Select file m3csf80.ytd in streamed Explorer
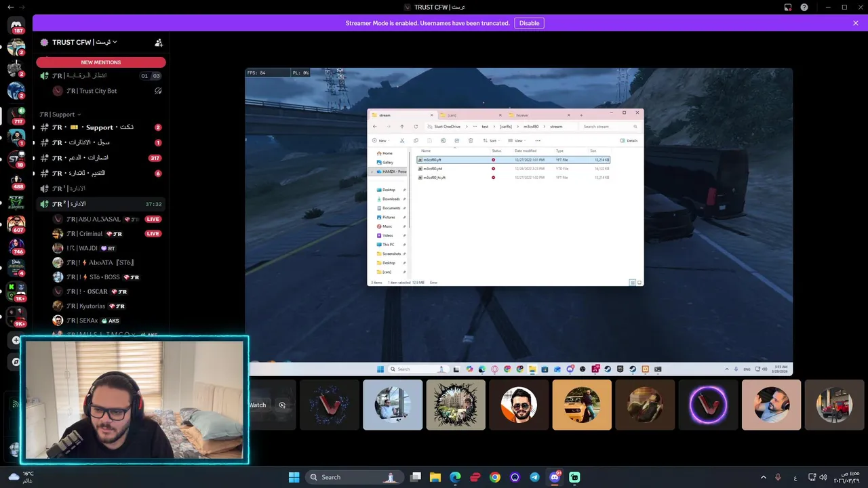Image resolution: width=868 pixels, height=488 pixels. tap(513, 169)
